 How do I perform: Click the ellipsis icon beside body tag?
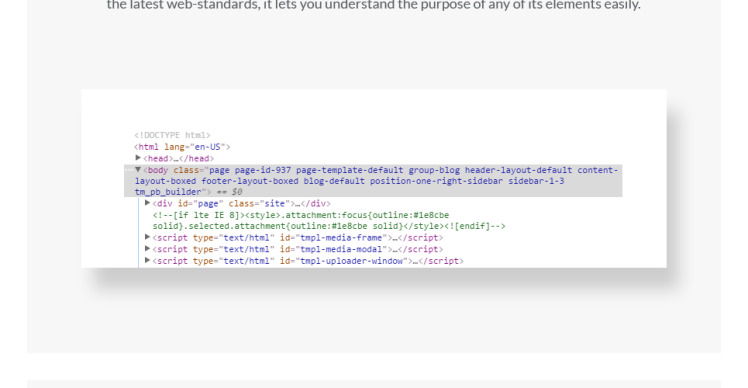pyautogui.click(x=128, y=170)
